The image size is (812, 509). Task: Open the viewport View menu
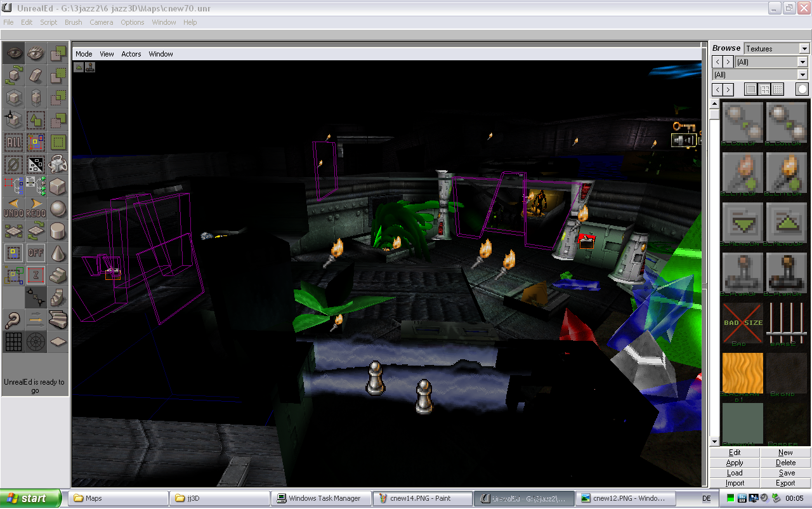(x=107, y=54)
